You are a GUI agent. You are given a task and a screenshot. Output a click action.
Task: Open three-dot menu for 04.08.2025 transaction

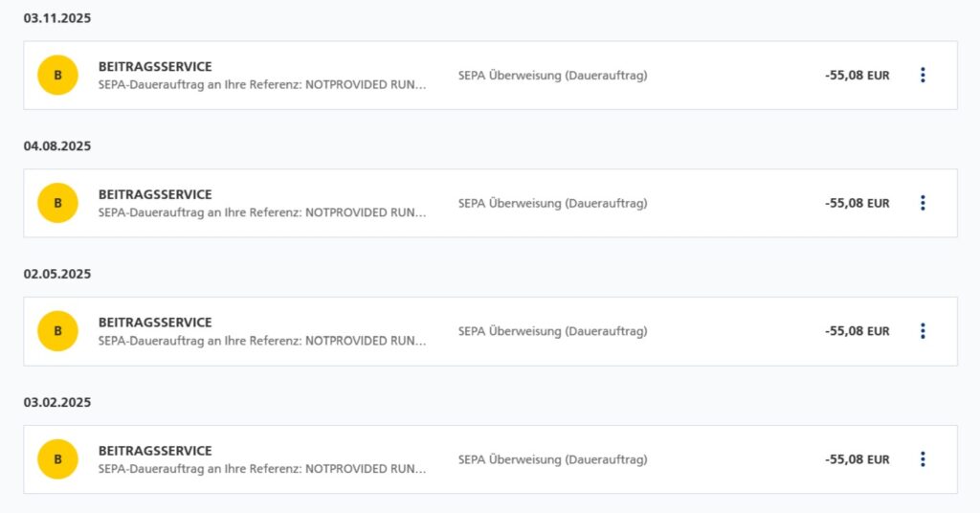pyautogui.click(x=923, y=203)
